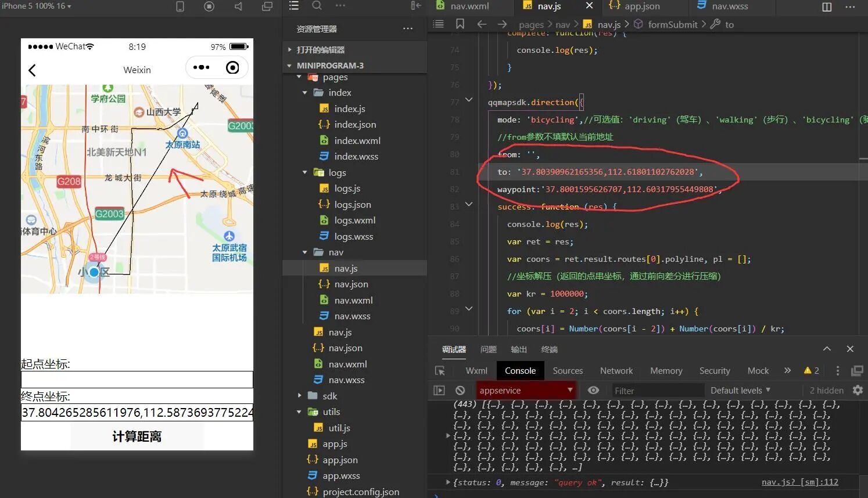Tap the blue location dot on the map
Image resolution: width=868 pixels, height=498 pixels.
(x=94, y=272)
